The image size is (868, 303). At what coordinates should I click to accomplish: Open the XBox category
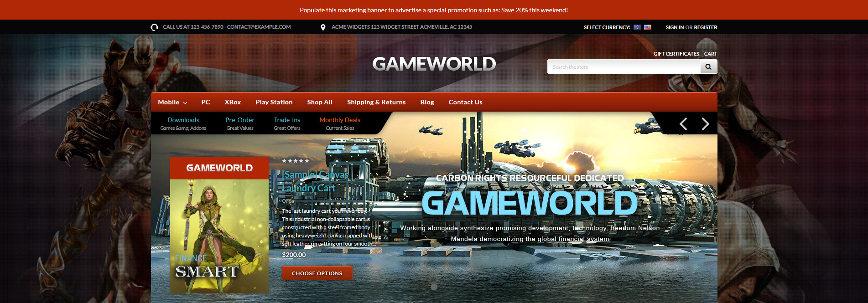pyautogui.click(x=233, y=102)
